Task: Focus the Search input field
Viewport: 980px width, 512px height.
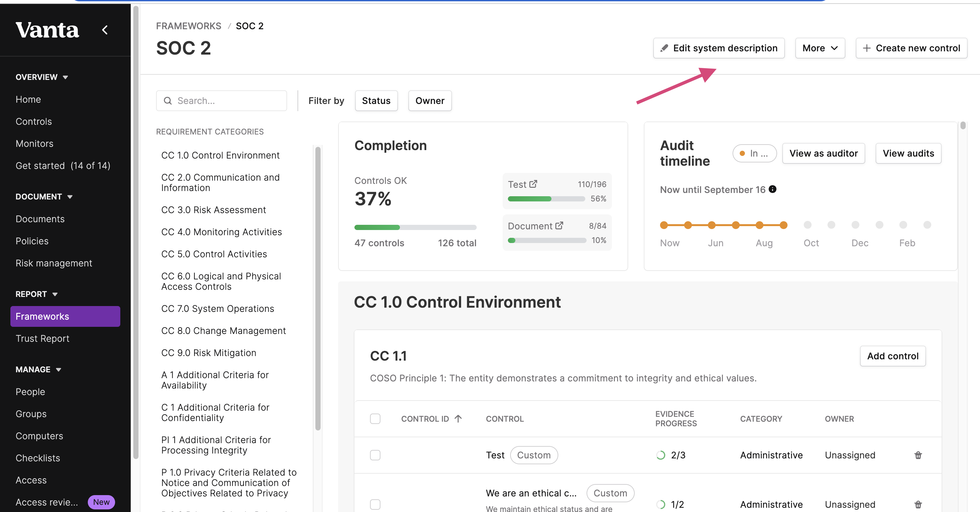Action: pyautogui.click(x=221, y=101)
